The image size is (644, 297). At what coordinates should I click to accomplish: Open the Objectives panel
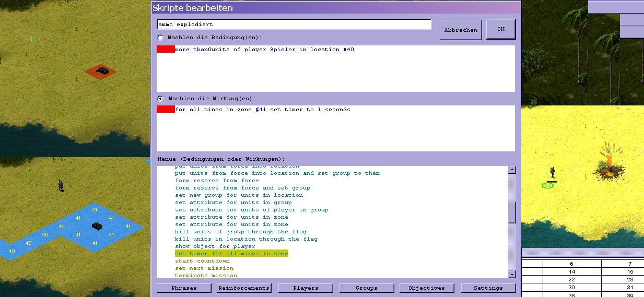[x=427, y=288]
